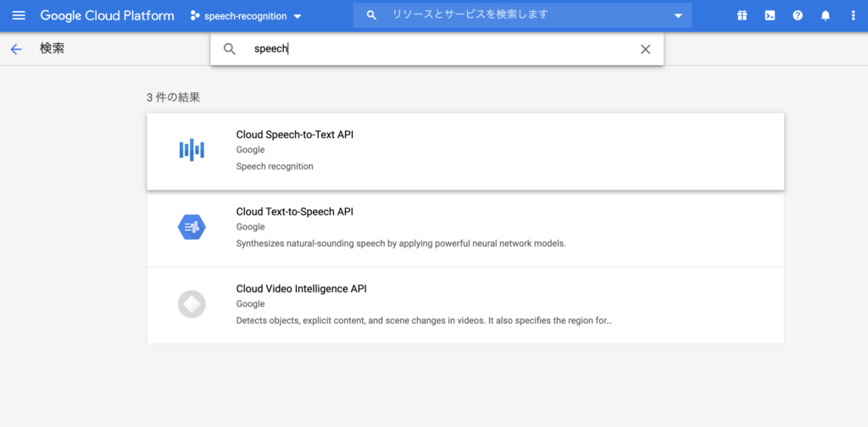The image size is (868, 427).
Task: Expand the speech-recognition project dropdown
Action: (x=246, y=16)
